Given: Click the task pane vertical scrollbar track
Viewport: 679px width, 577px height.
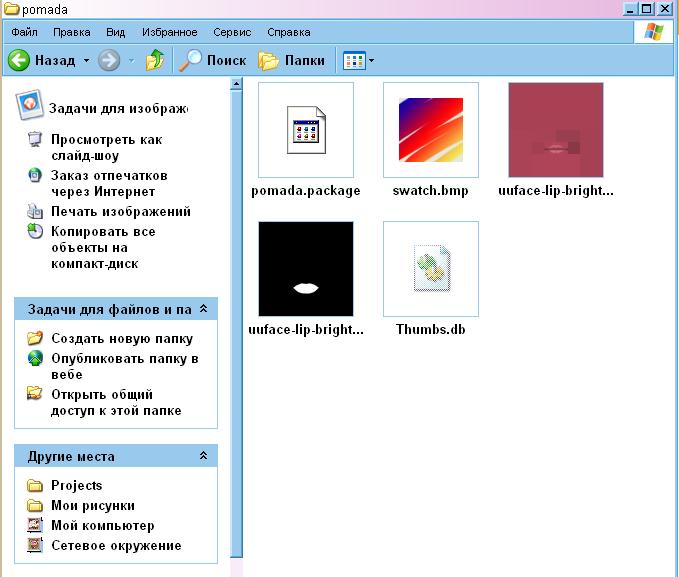Looking at the screenshot, I should click(236, 323).
